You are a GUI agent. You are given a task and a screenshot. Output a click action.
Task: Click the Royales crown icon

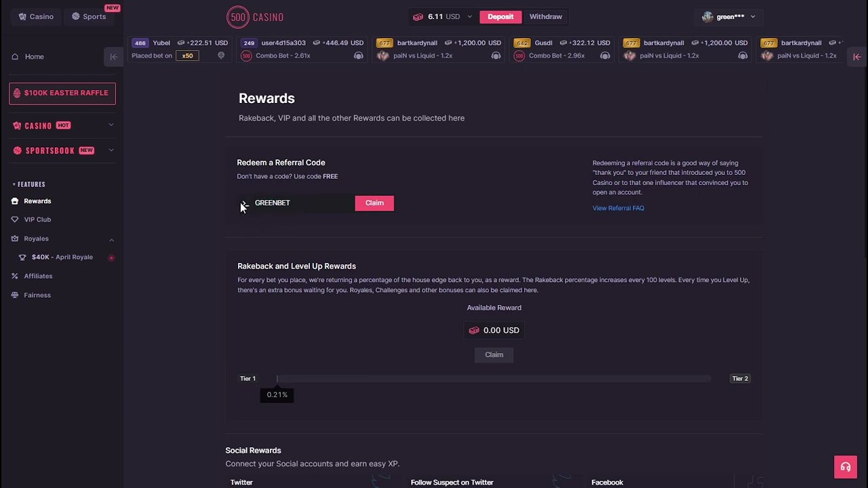[x=15, y=239]
